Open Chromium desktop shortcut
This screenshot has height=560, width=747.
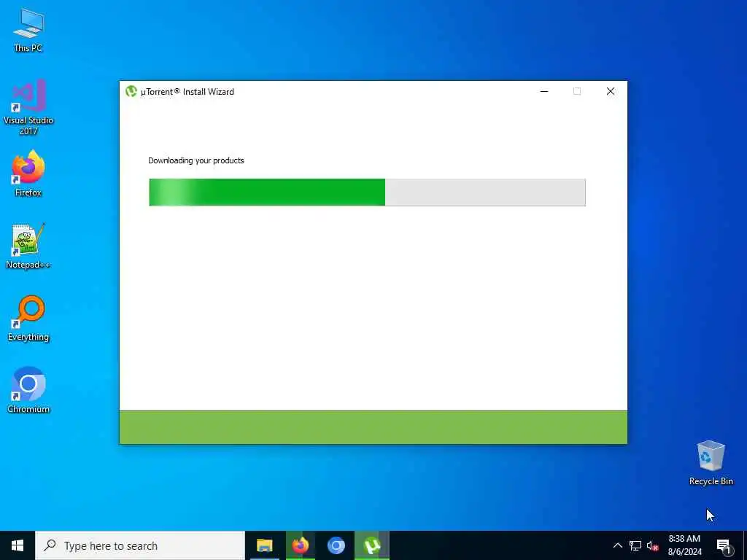(28, 390)
